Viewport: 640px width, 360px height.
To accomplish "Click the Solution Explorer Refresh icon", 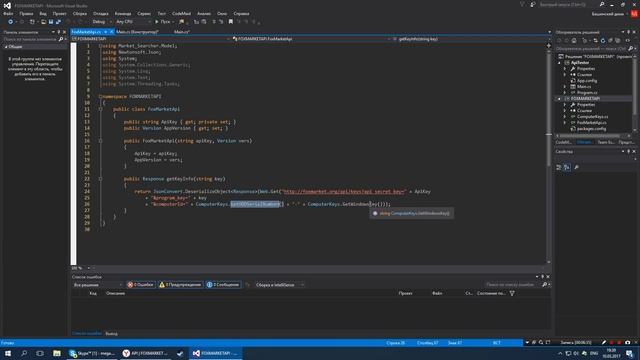I will pyautogui.click(x=603, y=40).
